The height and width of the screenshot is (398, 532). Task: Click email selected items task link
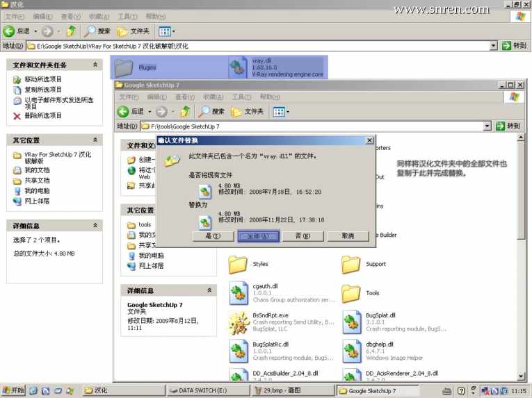click(58, 103)
